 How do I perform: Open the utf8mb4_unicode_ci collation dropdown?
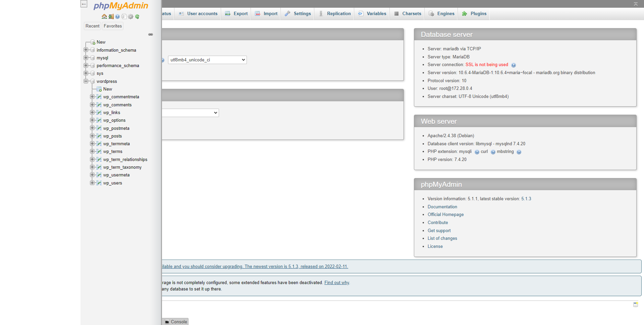click(207, 60)
